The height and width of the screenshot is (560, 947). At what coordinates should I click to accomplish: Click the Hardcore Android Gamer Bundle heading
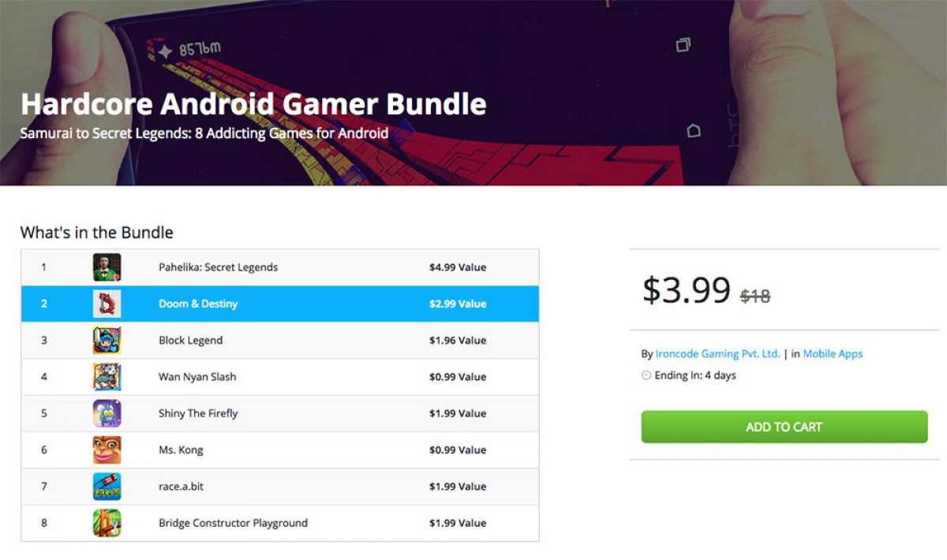[253, 104]
